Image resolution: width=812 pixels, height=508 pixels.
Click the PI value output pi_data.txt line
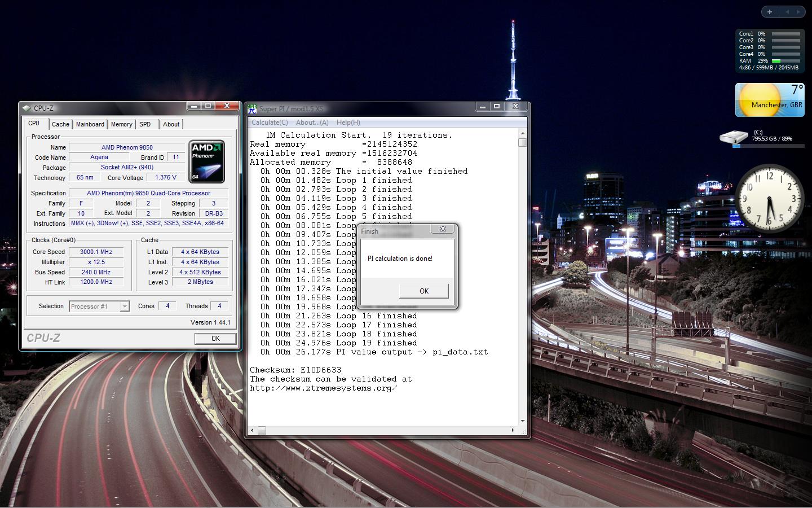pyautogui.click(x=374, y=352)
